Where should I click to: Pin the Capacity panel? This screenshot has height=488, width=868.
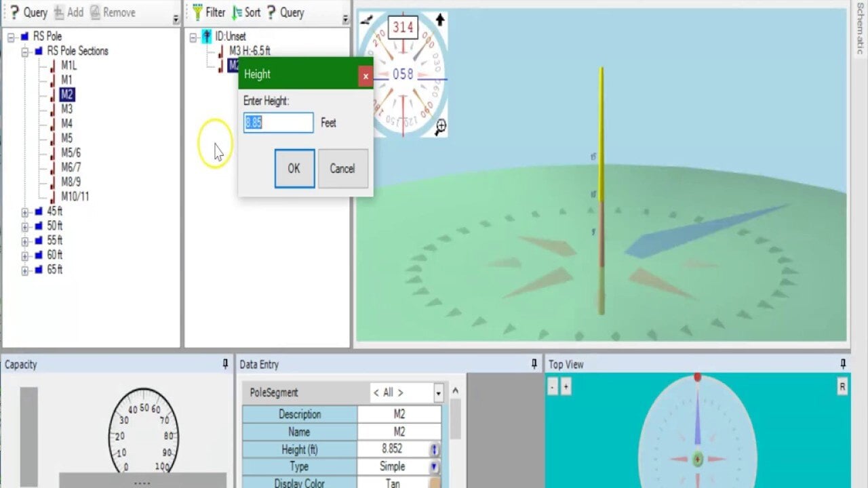[225, 364]
